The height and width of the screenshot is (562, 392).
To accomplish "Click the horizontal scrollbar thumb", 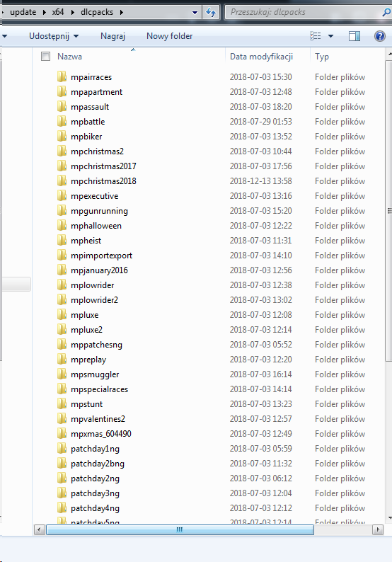I will 180,529.
